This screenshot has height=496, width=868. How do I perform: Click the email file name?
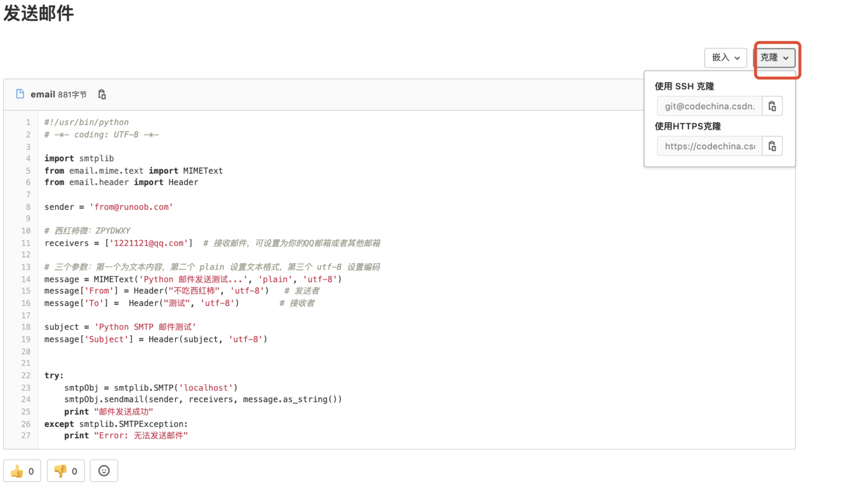click(x=43, y=94)
